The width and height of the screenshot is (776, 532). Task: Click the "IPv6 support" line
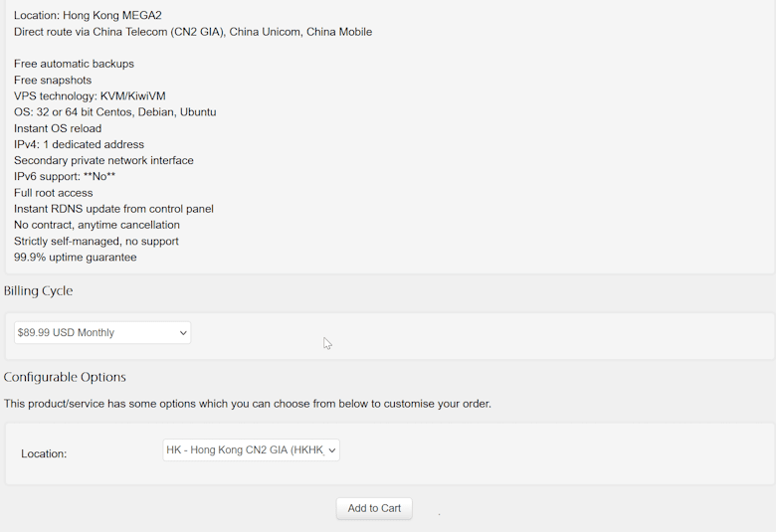click(65, 177)
